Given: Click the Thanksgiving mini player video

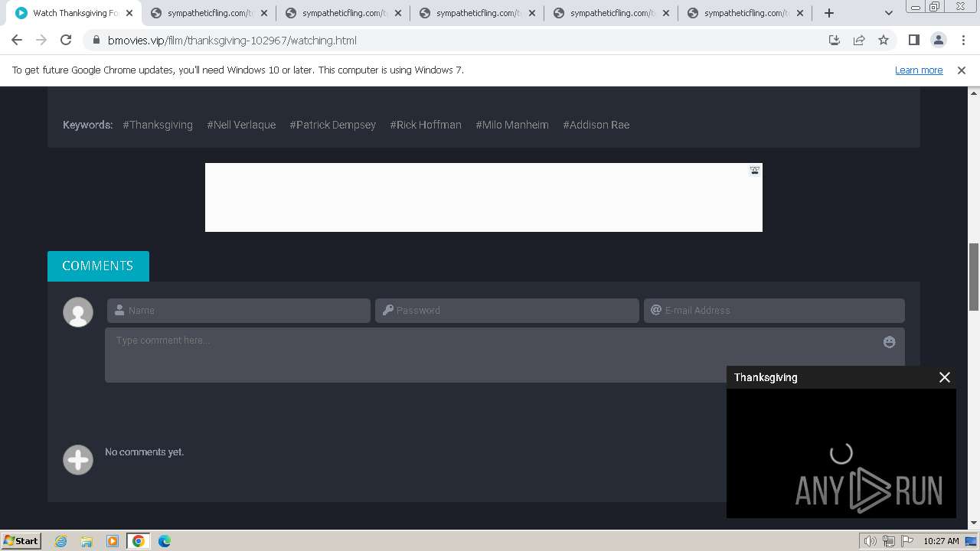Looking at the screenshot, I should 841,453.
